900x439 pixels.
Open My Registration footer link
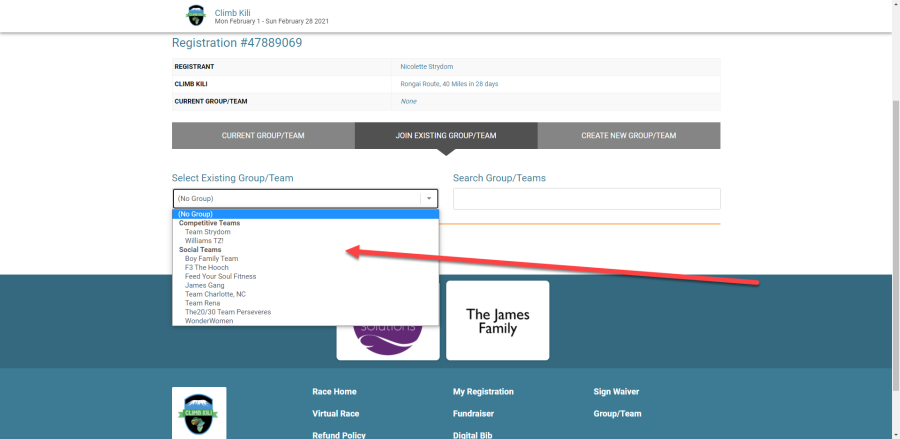483,391
